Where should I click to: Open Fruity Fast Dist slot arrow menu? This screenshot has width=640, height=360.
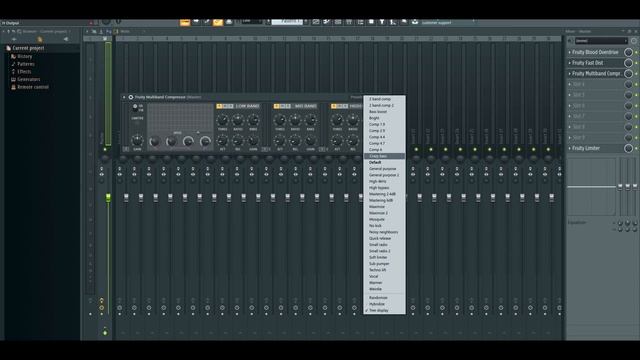pos(569,63)
